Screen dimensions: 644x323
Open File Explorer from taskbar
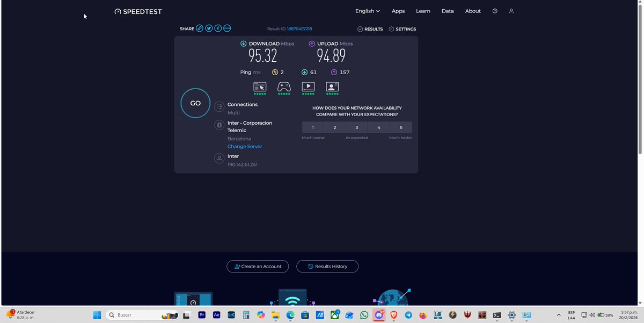[x=276, y=315]
